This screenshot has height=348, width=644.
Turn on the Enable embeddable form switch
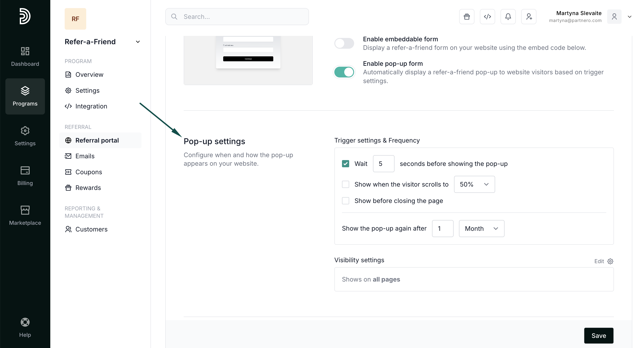pyautogui.click(x=344, y=44)
